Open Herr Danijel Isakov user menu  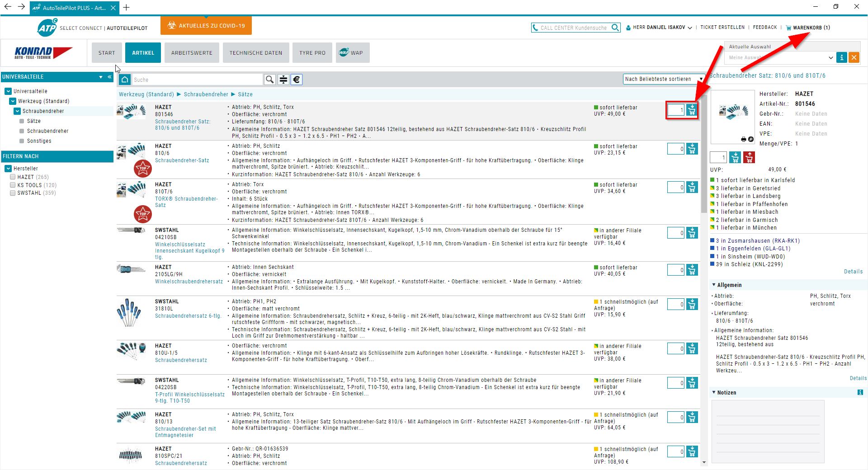tap(659, 28)
